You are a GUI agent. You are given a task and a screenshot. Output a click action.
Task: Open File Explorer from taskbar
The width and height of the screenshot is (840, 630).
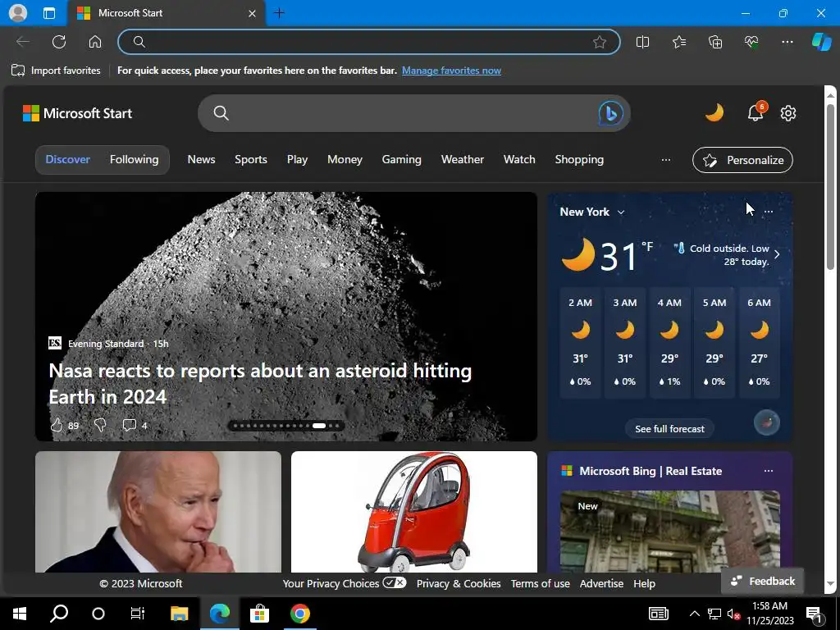click(x=180, y=614)
